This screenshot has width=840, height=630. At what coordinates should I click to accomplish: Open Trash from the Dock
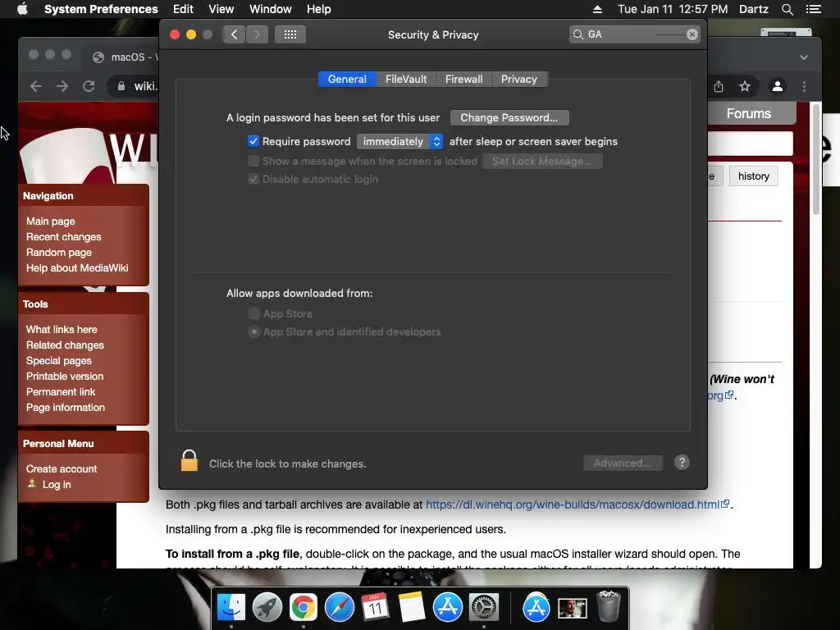(608, 606)
